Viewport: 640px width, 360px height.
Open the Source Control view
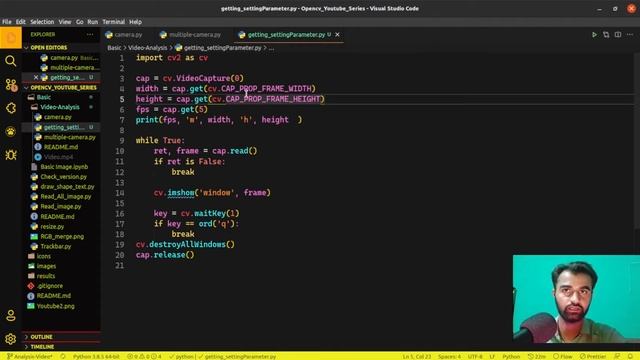11,84
